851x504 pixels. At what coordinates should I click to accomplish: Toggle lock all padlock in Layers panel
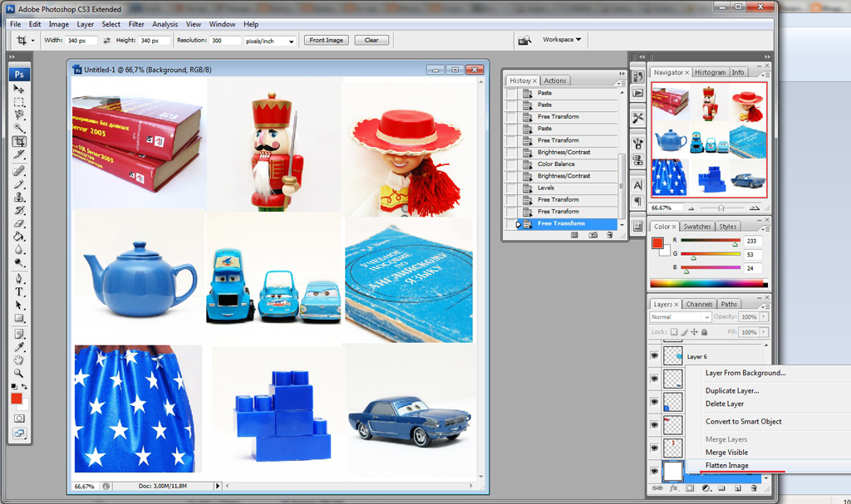(x=705, y=332)
